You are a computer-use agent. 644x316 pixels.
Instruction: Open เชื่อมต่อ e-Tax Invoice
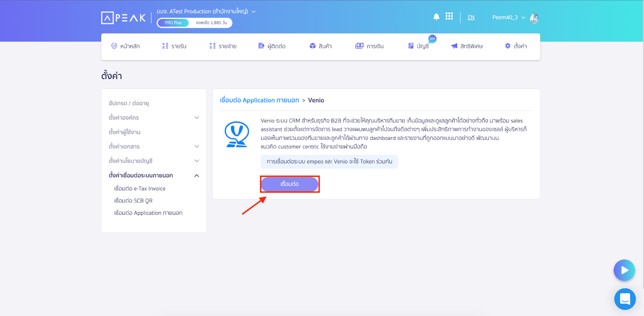point(140,189)
